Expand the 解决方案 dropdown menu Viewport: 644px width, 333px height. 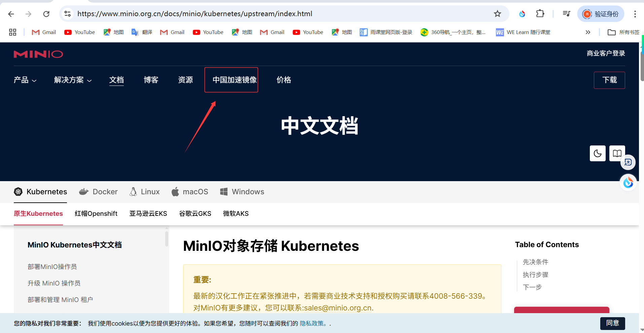pos(73,80)
